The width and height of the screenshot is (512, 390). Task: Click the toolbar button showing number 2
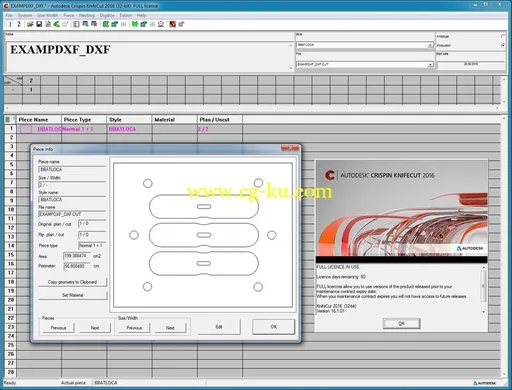click(19, 24)
